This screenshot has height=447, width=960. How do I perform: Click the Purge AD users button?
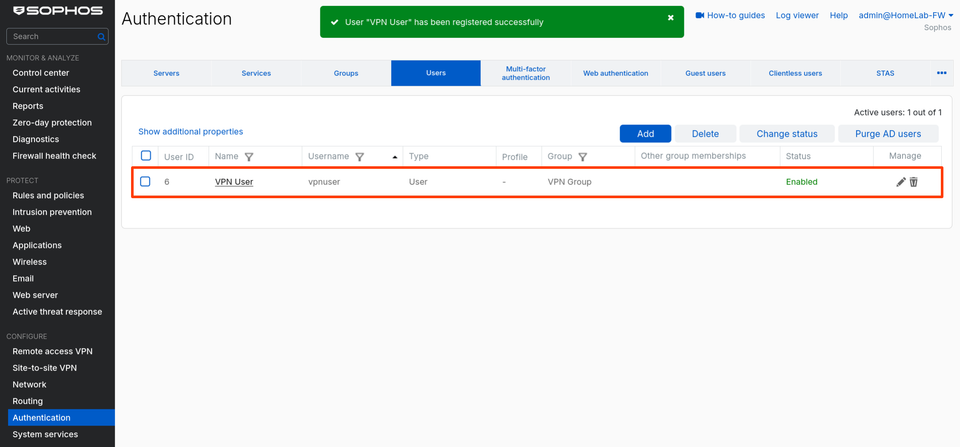coord(888,133)
